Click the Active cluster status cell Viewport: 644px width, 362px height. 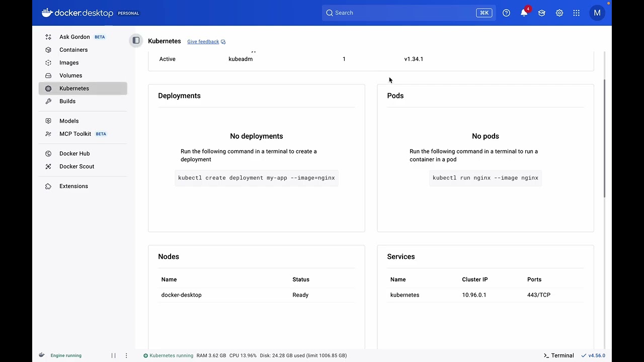[168, 59]
